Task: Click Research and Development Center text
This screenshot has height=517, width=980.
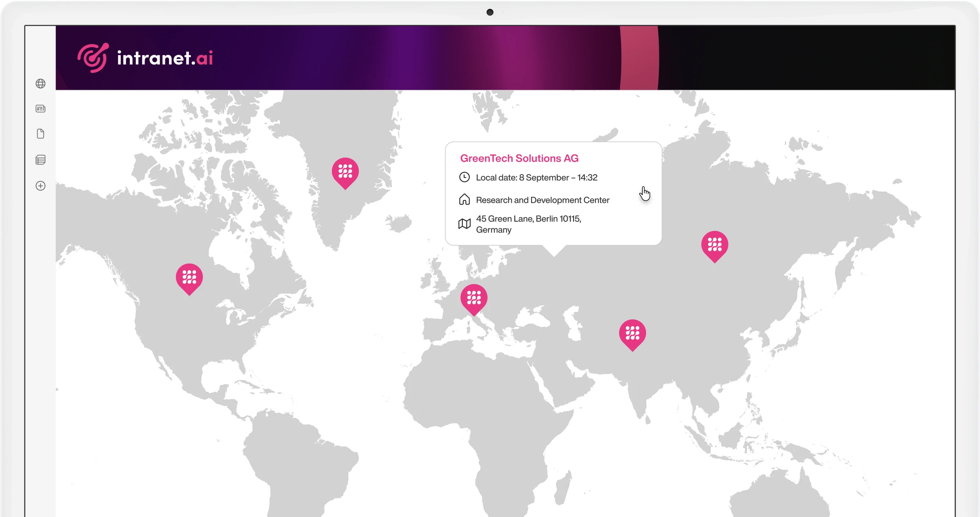Action: tap(542, 200)
